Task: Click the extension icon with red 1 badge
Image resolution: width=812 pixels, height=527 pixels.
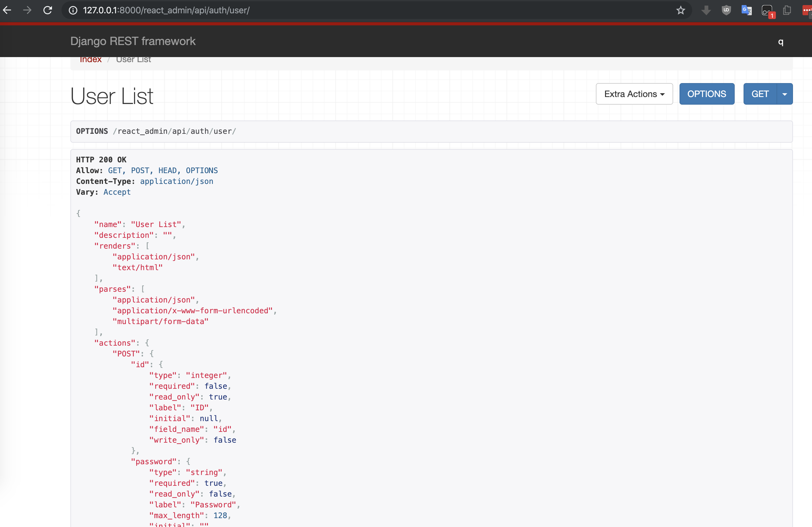Action: coord(767,11)
